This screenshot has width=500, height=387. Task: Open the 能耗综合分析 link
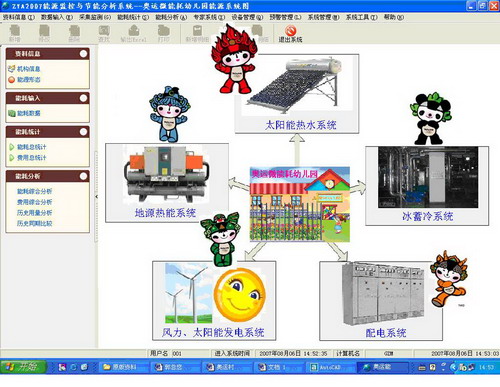click(34, 191)
